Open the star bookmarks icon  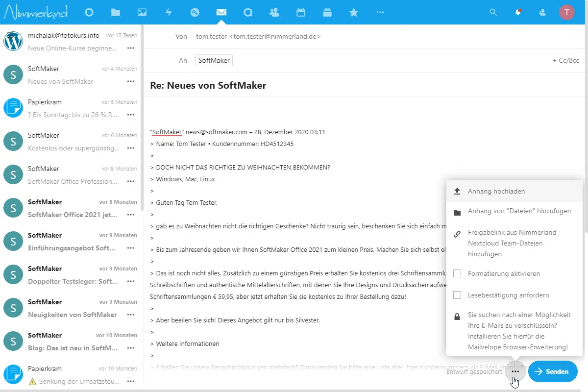click(x=354, y=12)
